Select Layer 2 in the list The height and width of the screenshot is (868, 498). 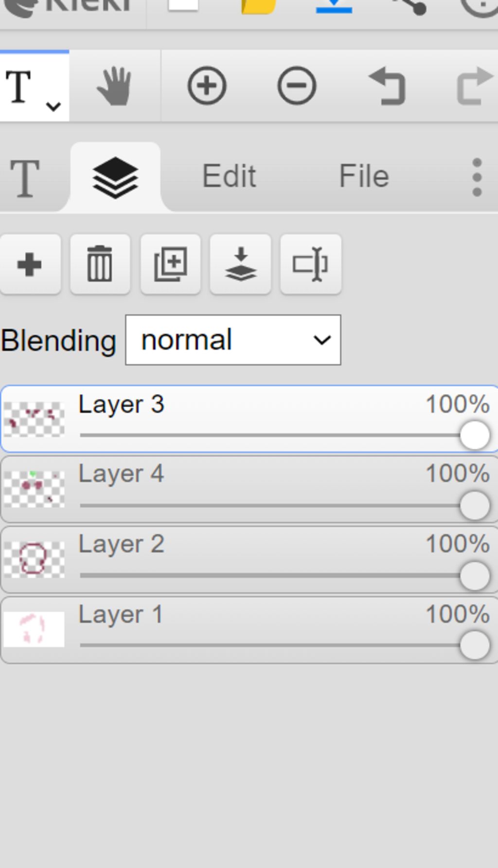(x=249, y=559)
